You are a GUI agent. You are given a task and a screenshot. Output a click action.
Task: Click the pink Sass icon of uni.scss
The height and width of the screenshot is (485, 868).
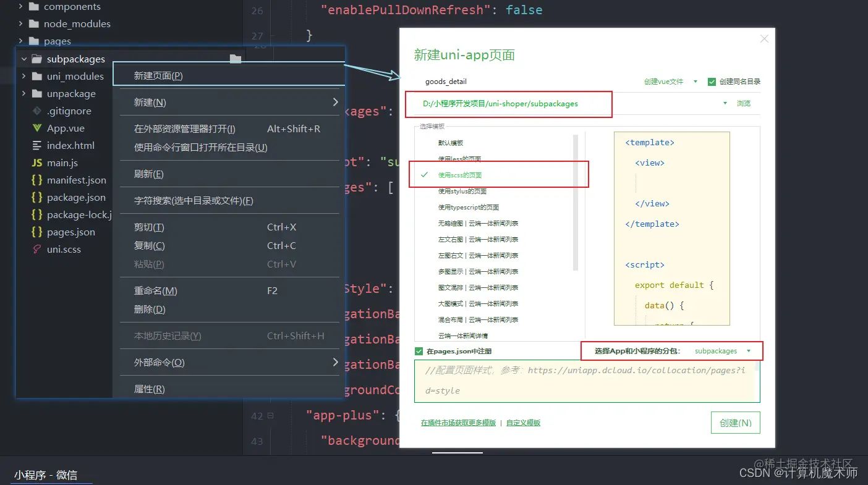[x=36, y=250]
